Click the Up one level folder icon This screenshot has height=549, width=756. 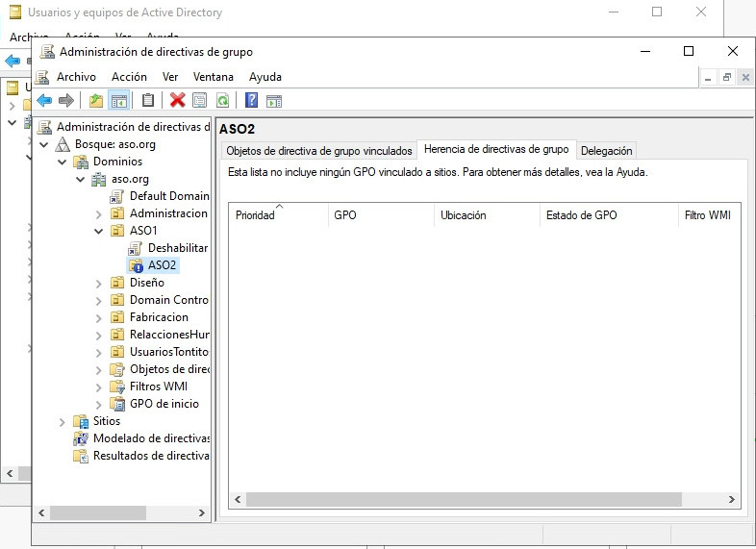point(95,100)
